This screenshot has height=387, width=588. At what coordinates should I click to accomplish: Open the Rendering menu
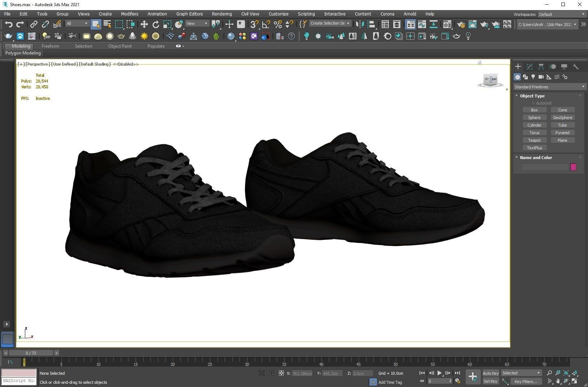pyautogui.click(x=222, y=14)
